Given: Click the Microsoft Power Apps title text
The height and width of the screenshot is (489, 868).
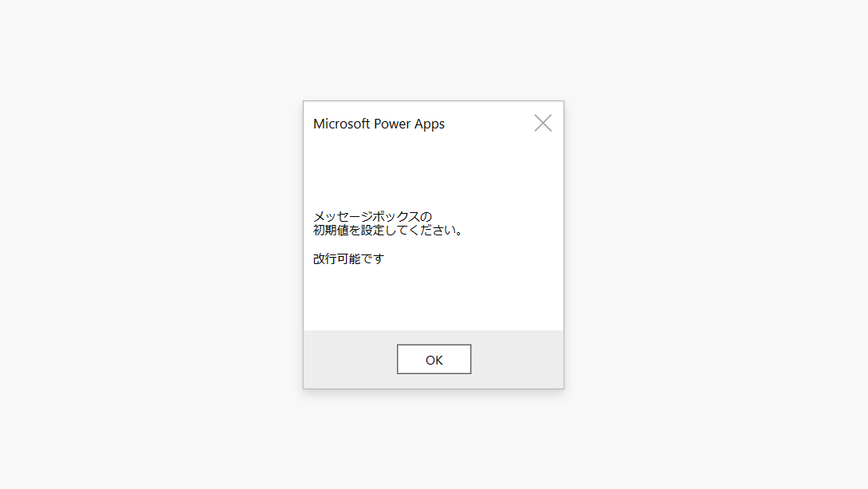Looking at the screenshot, I should pyautogui.click(x=379, y=124).
